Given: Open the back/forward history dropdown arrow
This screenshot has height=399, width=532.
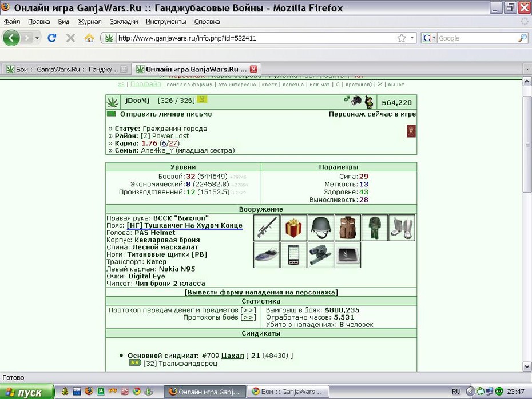Looking at the screenshot, I should (x=37, y=38).
